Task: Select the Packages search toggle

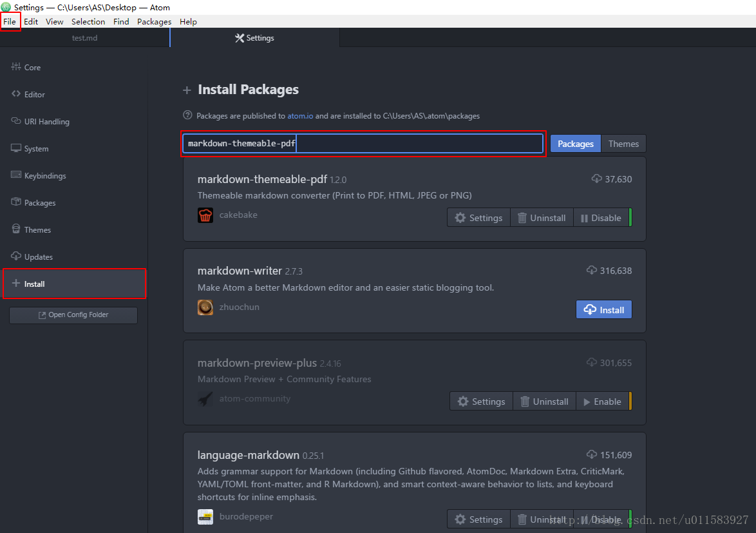Action: coord(576,144)
